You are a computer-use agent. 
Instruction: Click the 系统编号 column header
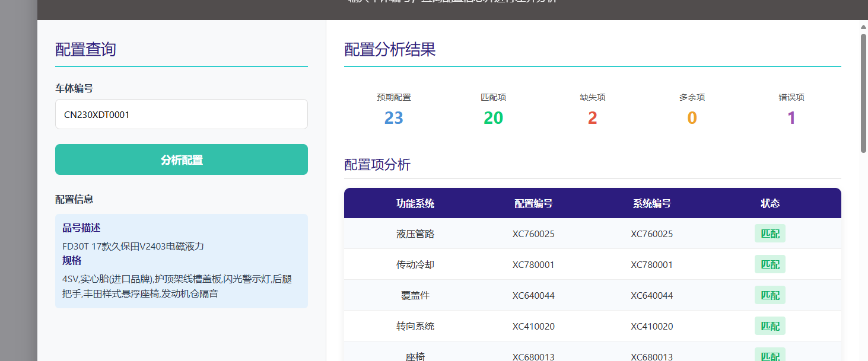(651, 203)
